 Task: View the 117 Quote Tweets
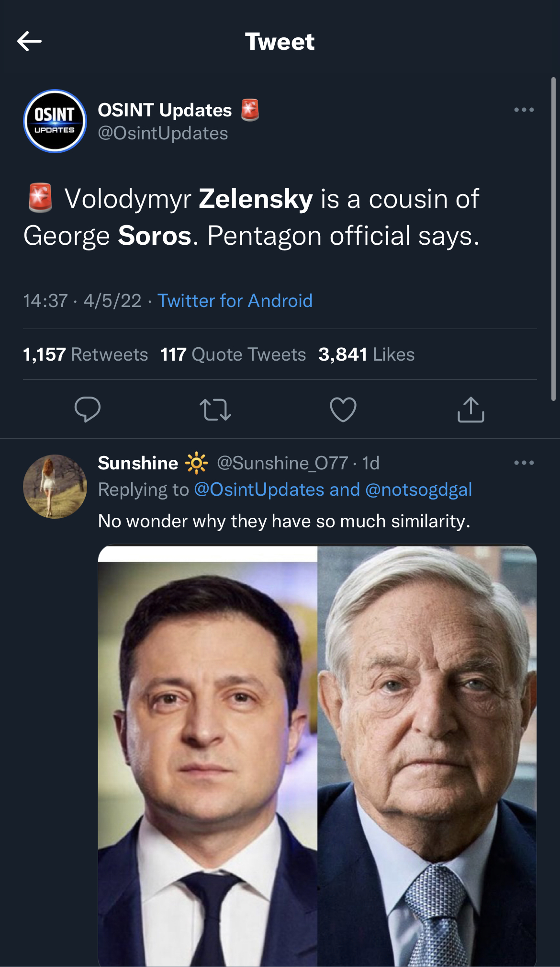[233, 354]
